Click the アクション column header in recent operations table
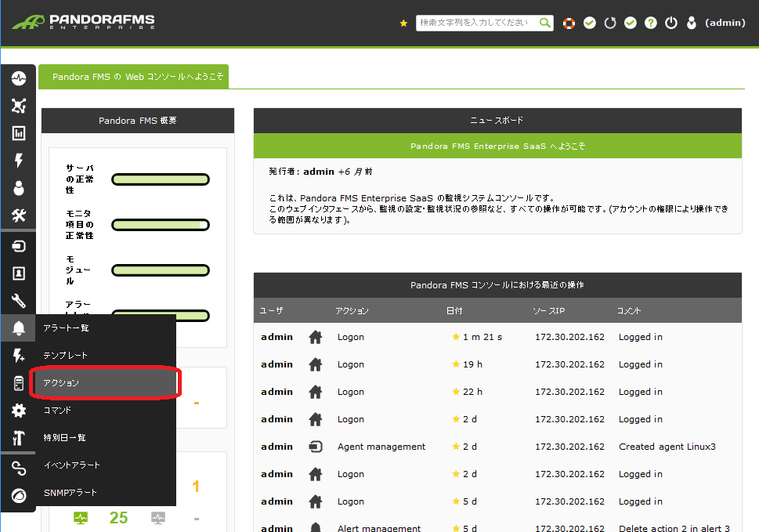 tap(352, 310)
